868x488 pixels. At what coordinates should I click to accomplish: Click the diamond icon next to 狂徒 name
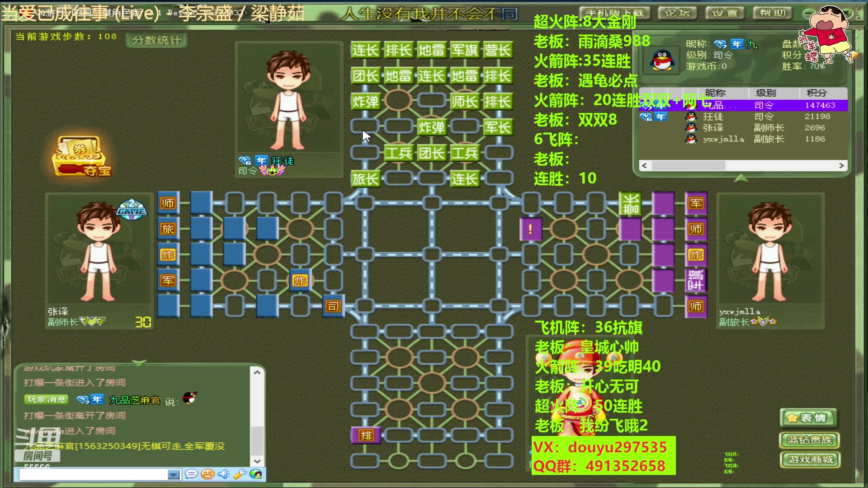245,160
